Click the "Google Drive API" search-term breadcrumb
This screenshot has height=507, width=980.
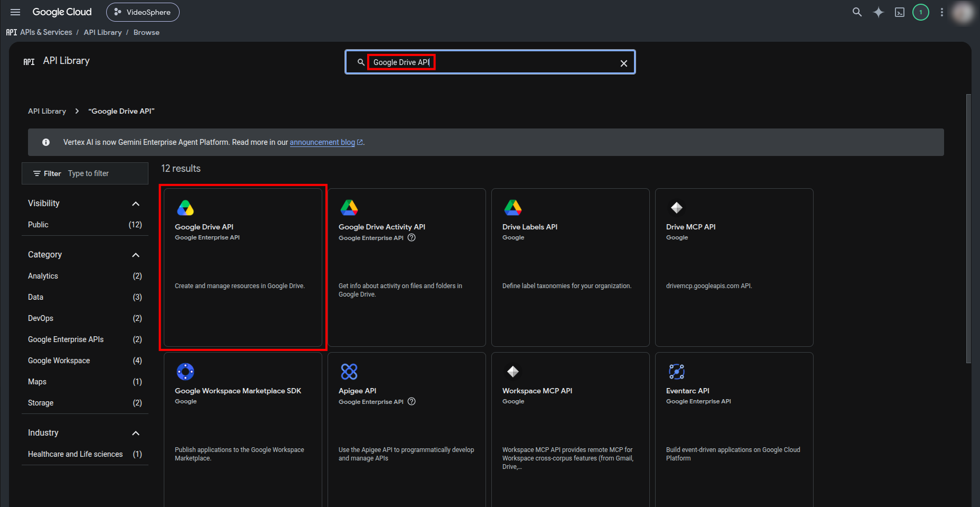(122, 111)
